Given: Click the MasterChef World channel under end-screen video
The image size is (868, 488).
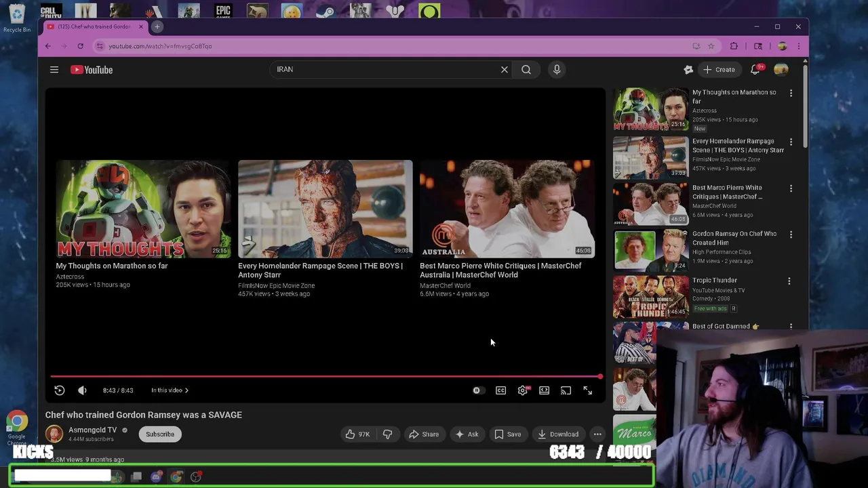Looking at the screenshot, I should [445, 285].
